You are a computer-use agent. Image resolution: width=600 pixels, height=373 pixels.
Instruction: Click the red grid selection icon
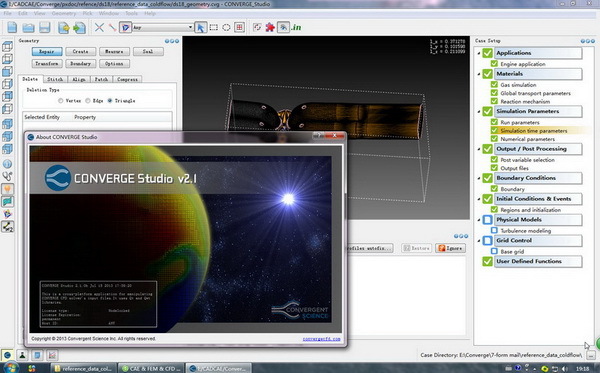coord(240,27)
